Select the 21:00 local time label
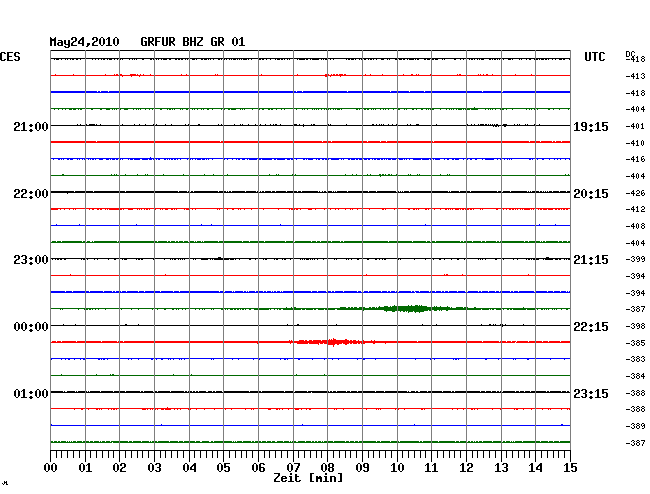This screenshot has width=650, height=494. pos(31,126)
